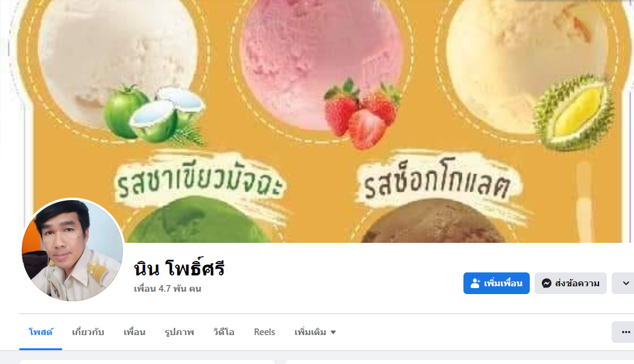Switch to the โพสต์ tab
Viewport: 634px width, 364px height.
click(x=41, y=332)
